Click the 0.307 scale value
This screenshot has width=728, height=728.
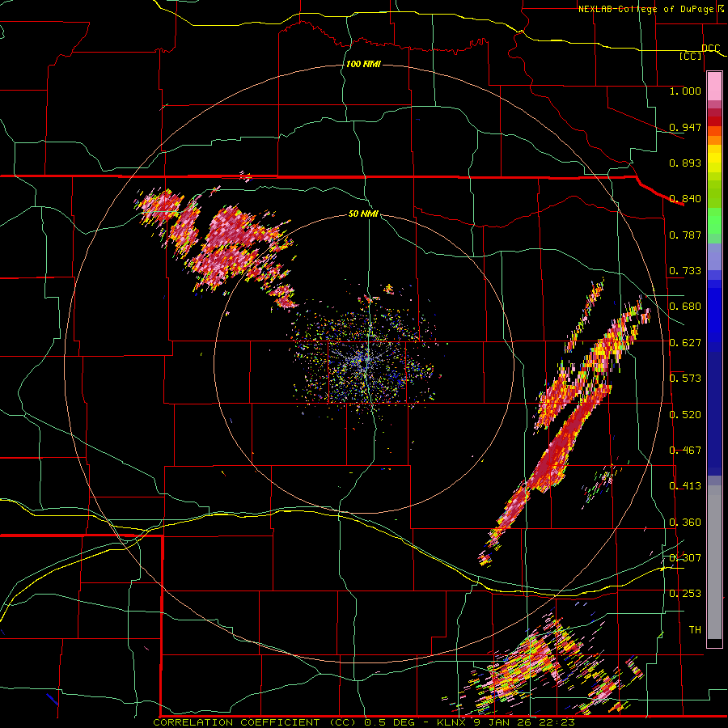pyautogui.click(x=685, y=557)
